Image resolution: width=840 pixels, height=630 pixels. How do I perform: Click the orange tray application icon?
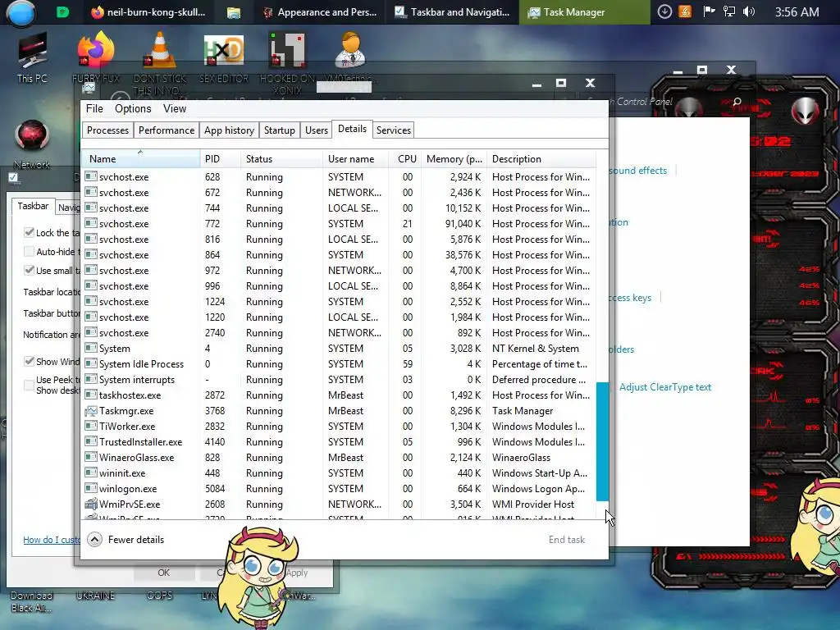click(685, 11)
